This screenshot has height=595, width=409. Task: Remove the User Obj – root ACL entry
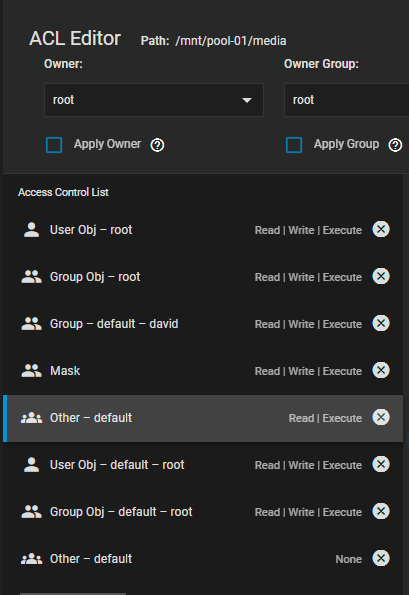click(381, 229)
